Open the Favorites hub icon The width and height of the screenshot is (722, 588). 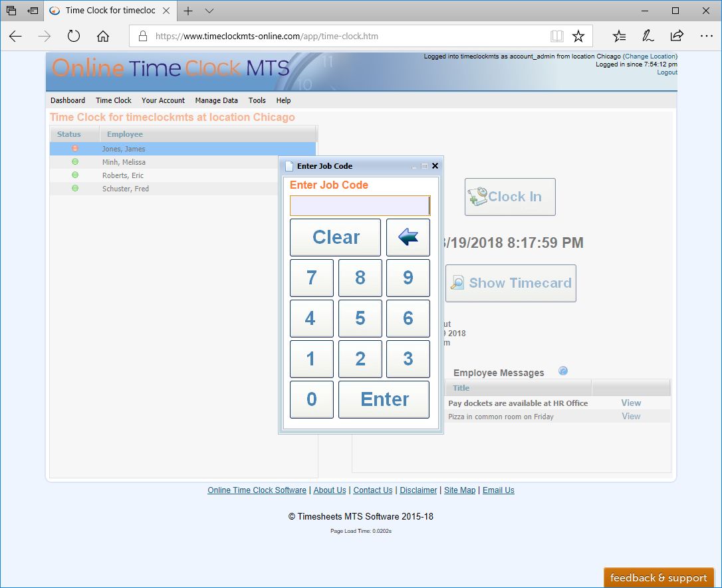(x=620, y=36)
